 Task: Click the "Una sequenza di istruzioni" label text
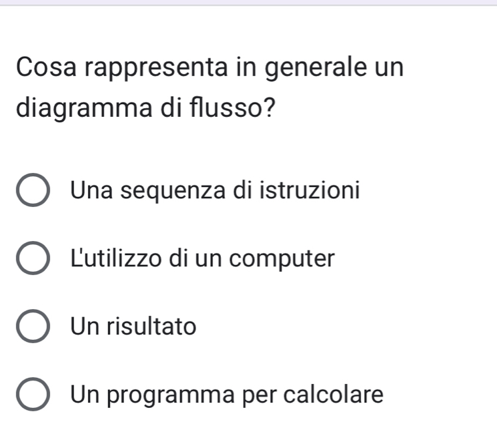tap(215, 191)
